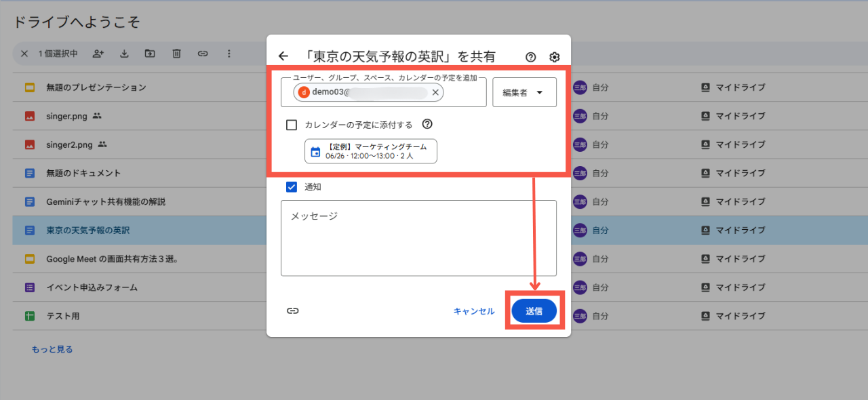This screenshot has width=868, height=400.
Task: Select Google Meet の画面共有方法３選。 file
Action: pos(112,259)
